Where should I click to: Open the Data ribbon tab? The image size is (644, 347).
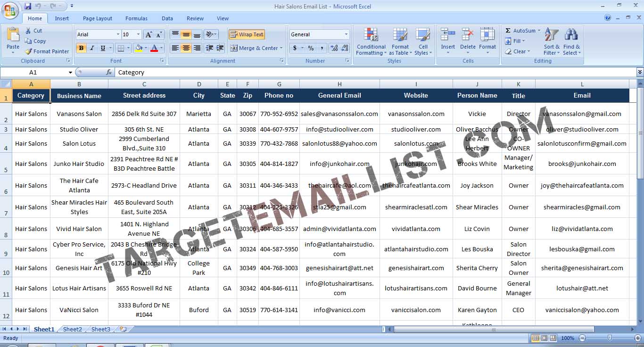click(167, 18)
